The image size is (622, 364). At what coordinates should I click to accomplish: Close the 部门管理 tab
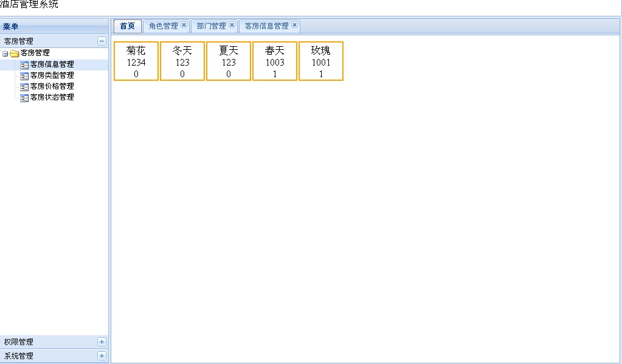tap(232, 26)
